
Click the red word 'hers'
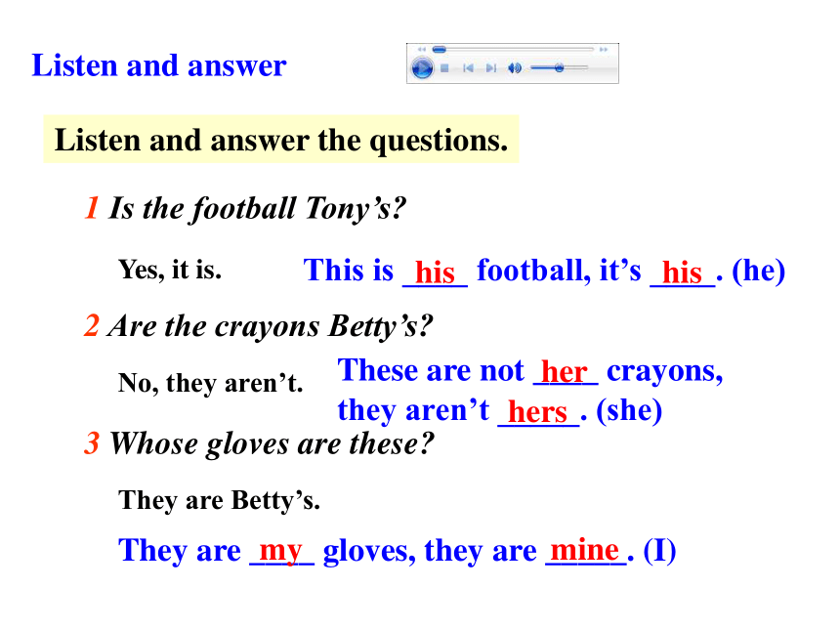pos(537,412)
